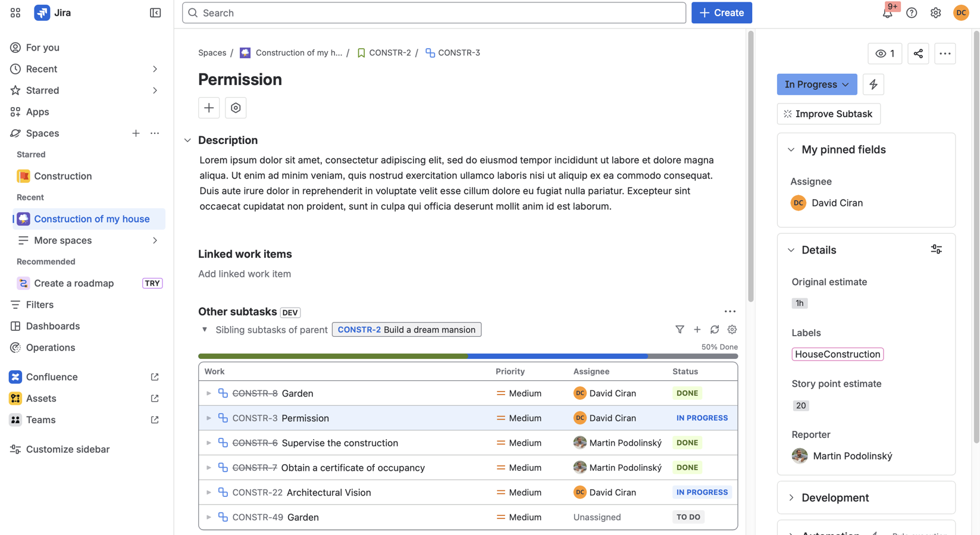Viewport: 980px width, 535px height.
Task: Open the In Progress status dropdown
Action: pos(817,85)
